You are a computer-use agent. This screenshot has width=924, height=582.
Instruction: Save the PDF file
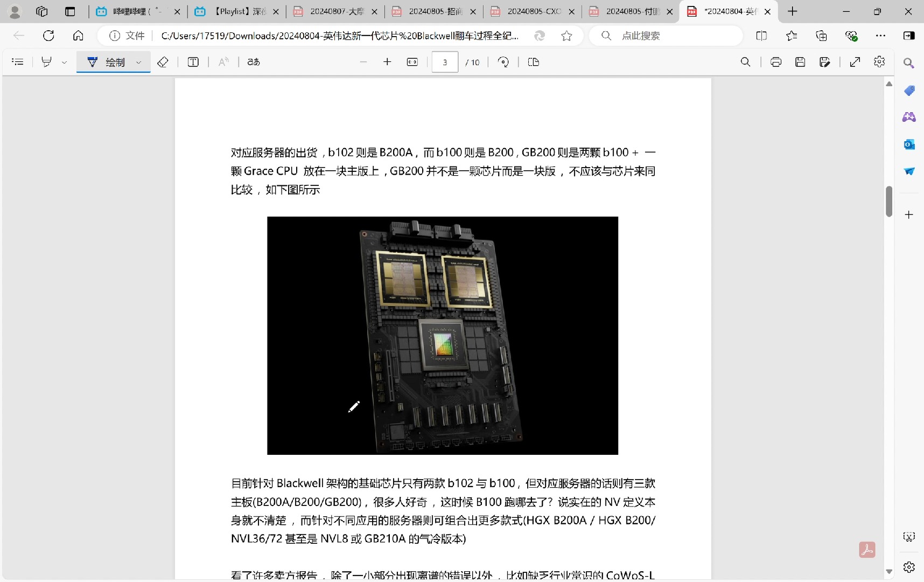800,62
